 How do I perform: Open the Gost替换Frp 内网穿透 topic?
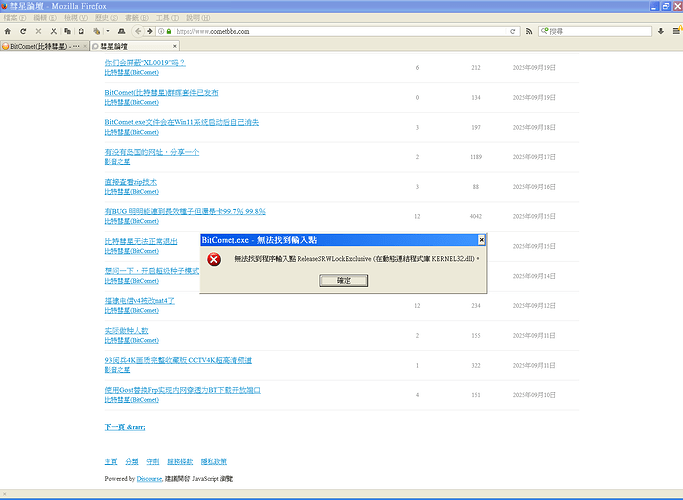183,390
